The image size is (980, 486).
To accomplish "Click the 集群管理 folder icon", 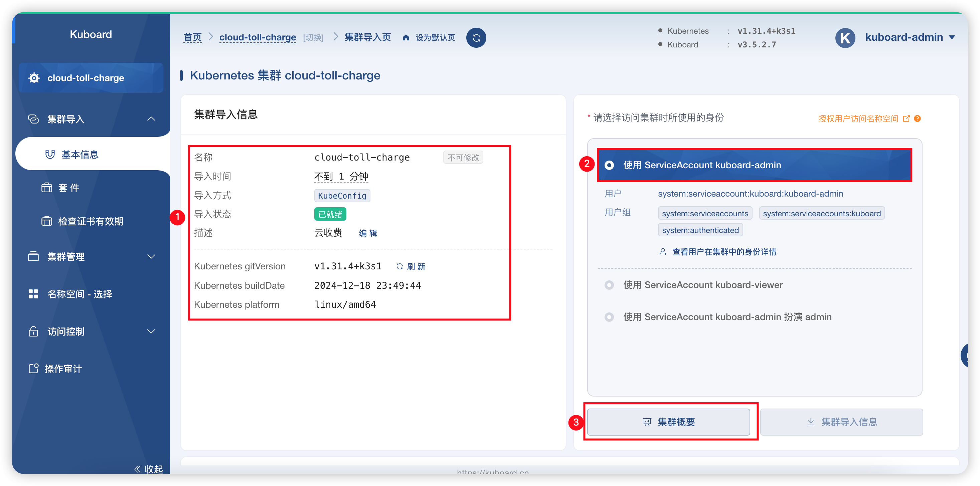I will (33, 256).
